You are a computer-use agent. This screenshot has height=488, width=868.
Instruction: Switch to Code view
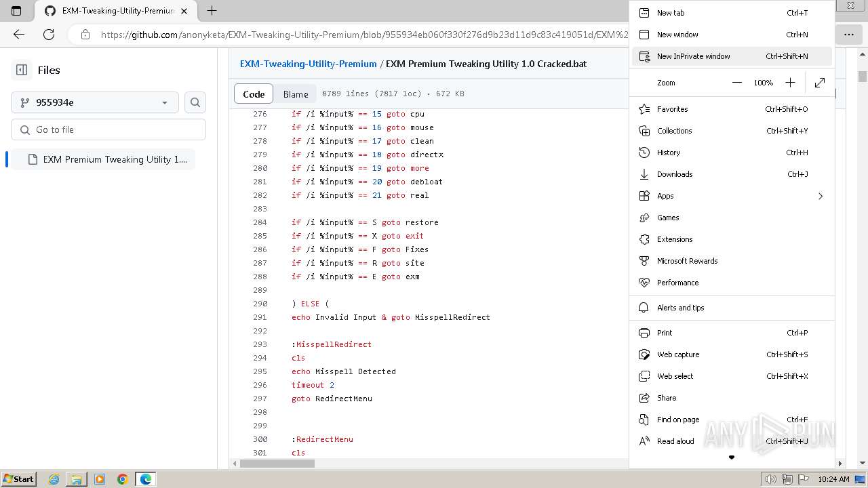pos(254,94)
